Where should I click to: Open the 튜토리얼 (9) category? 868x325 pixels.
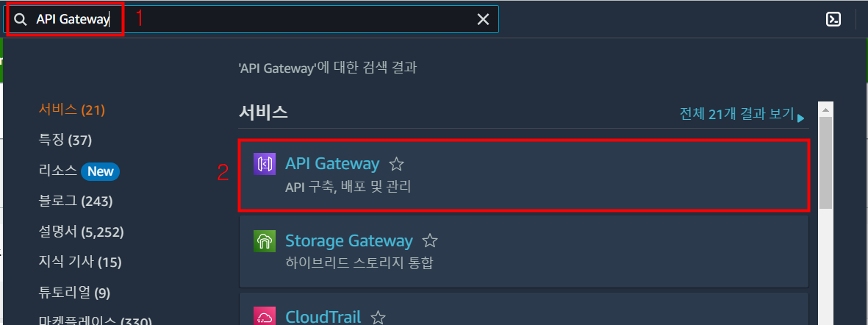[75, 293]
